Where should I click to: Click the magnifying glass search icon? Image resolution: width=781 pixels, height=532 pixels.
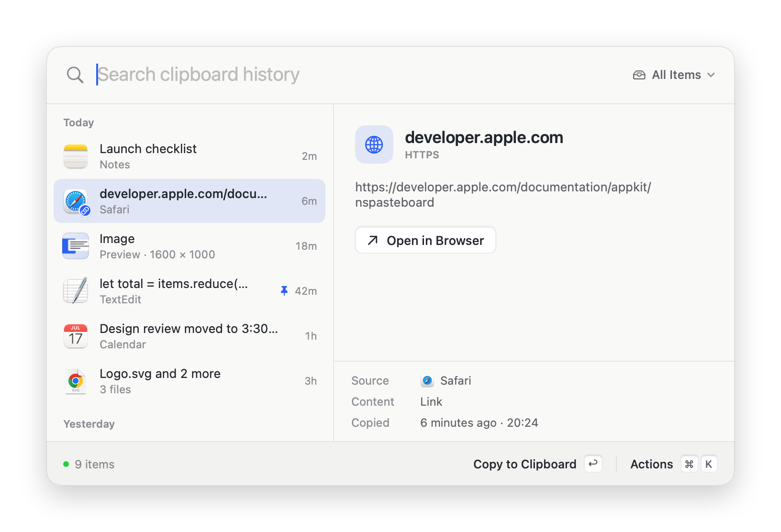tap(75, 75)
